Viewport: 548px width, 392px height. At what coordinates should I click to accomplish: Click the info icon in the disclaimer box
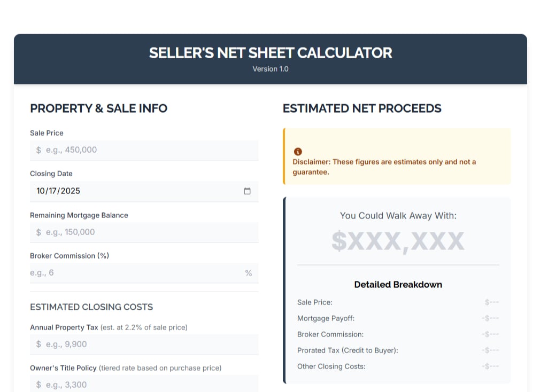pyautogui.click(x=298, y=152)
